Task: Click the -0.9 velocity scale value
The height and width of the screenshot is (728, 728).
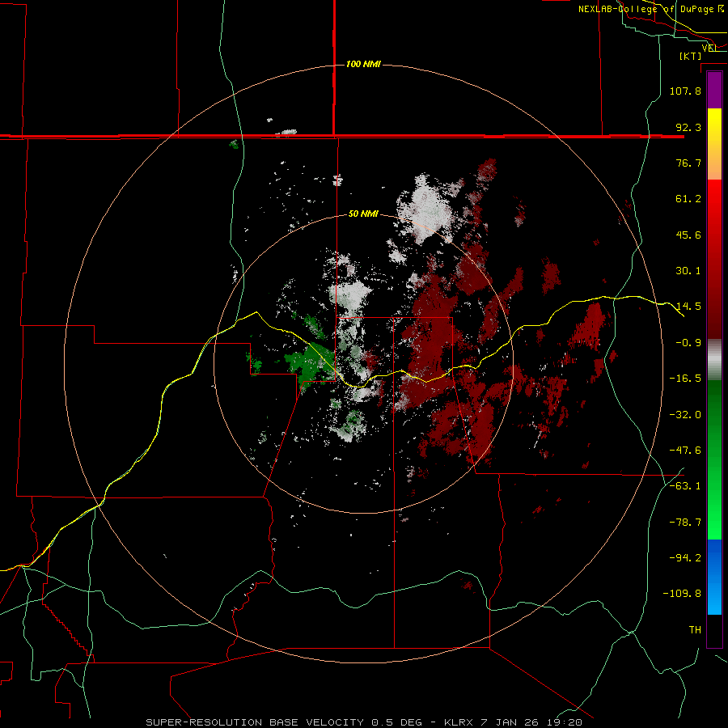Action: (x=688, y=343)
